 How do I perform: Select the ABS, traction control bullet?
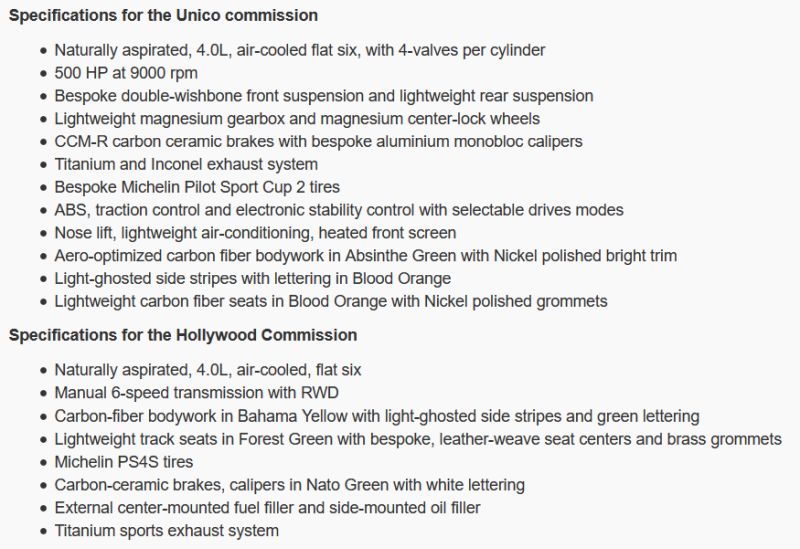(x=339, y=210)
